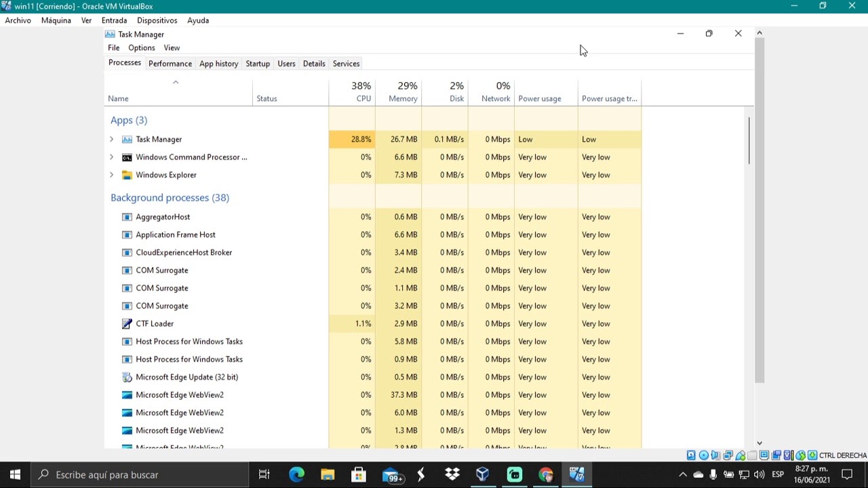Launch Microsoft Edge from the taskbar
Image resolution: width=868 pixels, height=488 pixels.
coord(296,474)
